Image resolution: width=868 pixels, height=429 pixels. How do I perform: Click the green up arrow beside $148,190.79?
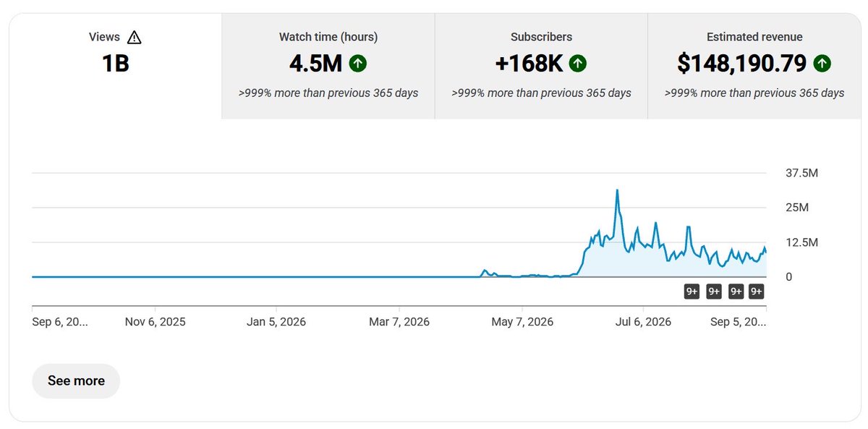(x=822, y=64)
